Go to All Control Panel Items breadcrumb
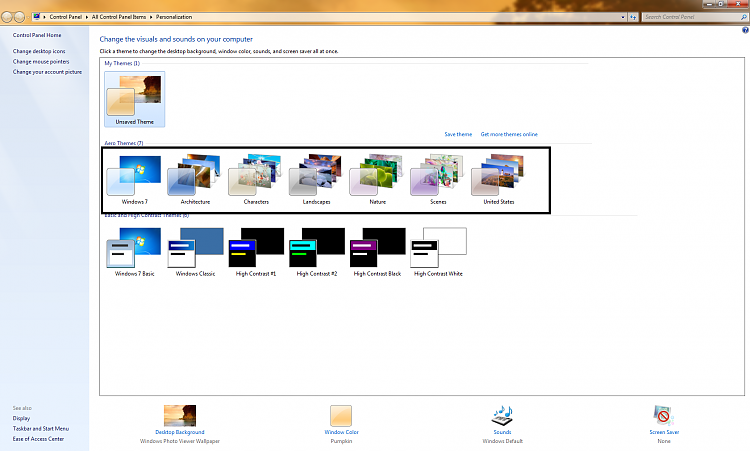Screen dimensions: 750x451 [x=119, y=17]
